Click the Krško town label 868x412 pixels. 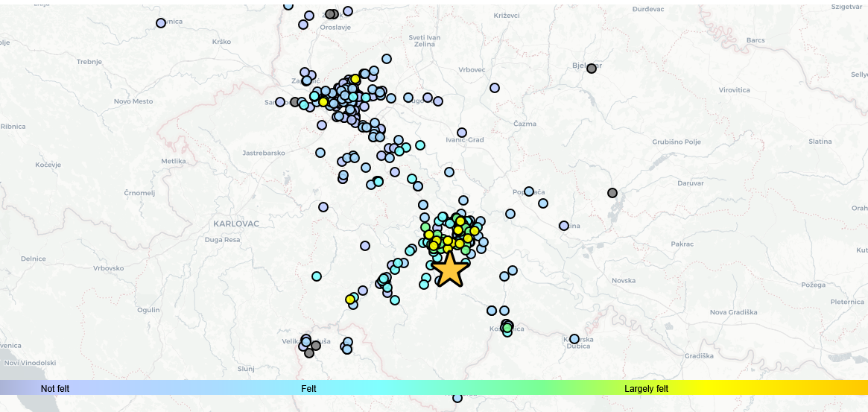(x=221, y=42)
